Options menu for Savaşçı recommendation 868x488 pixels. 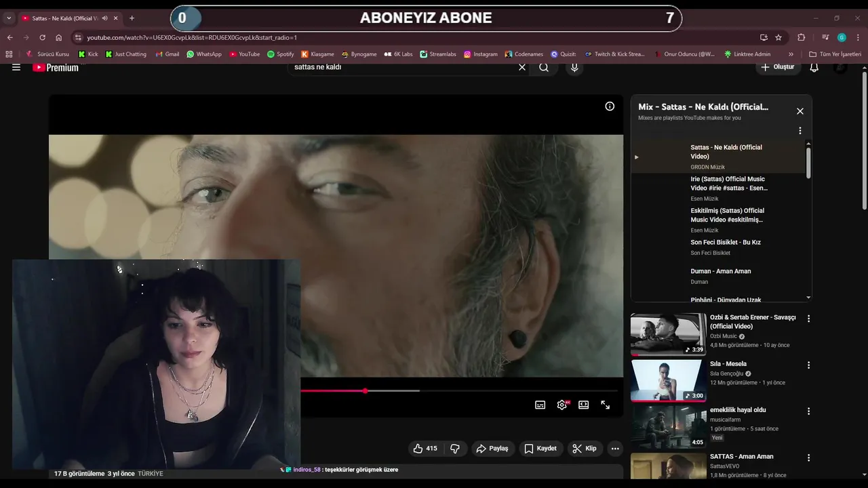[x=808, y=319]
